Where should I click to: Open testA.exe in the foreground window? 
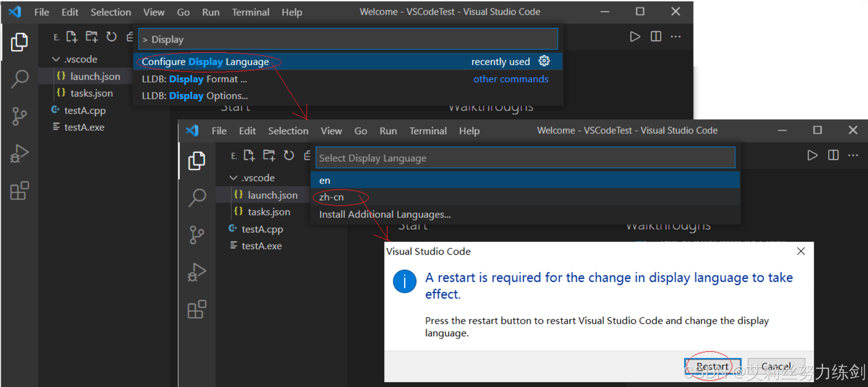click(262, 246)
